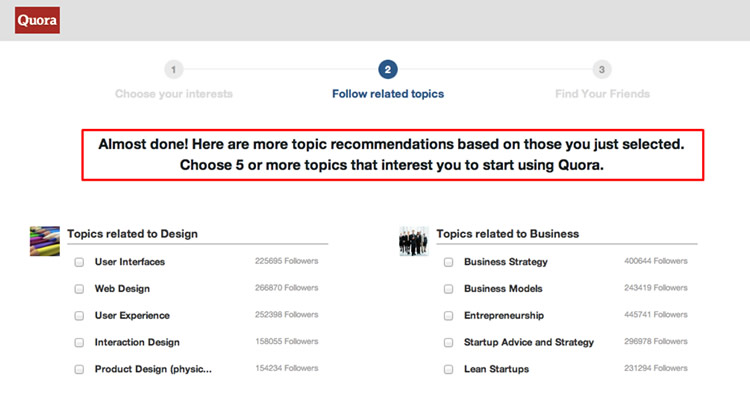Tick the Business Strategy checkbox

449,262
